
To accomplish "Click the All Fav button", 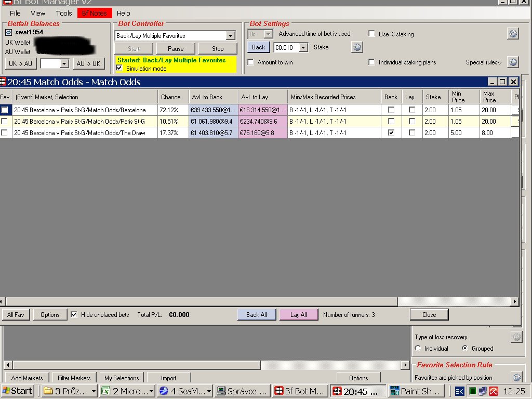I will 16,314.
